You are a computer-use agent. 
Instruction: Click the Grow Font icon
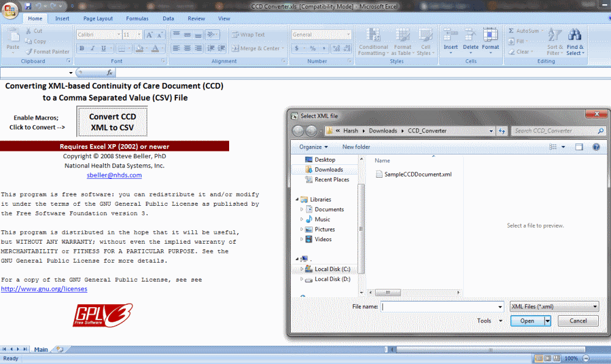(x=149, y=35)
